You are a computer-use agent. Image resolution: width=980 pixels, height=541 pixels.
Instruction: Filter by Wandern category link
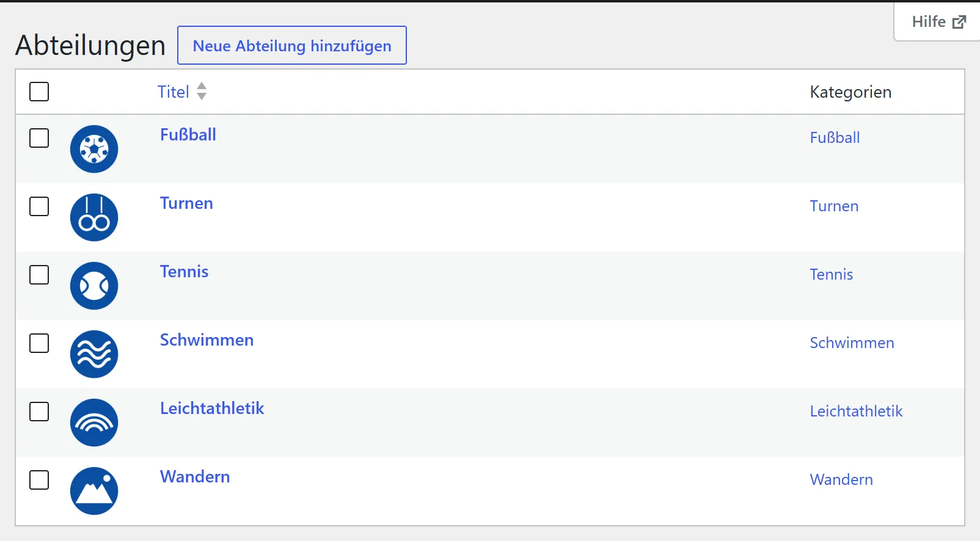pos(841,480)
